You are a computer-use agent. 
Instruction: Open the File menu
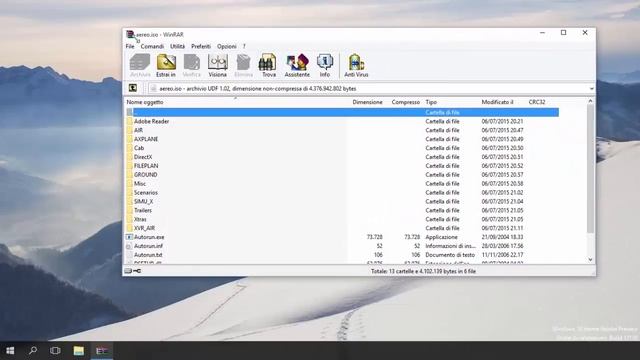pos(130,47)
